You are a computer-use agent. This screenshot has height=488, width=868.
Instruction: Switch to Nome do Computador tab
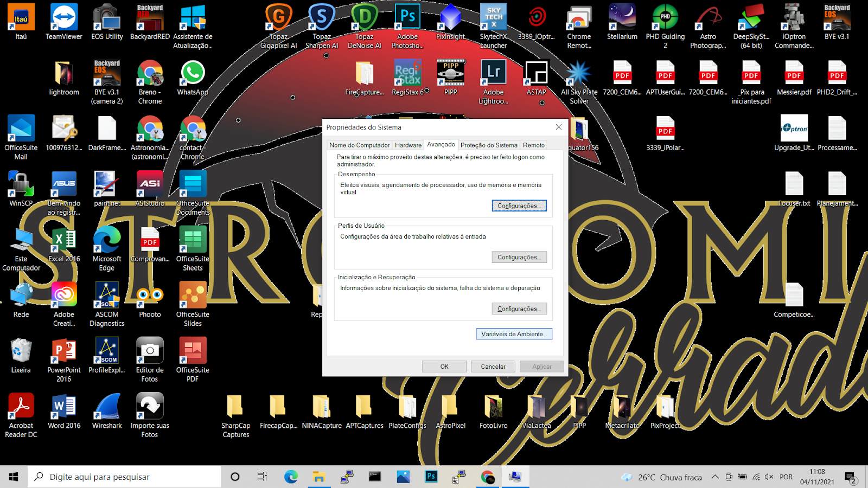[x=359, y=145]
